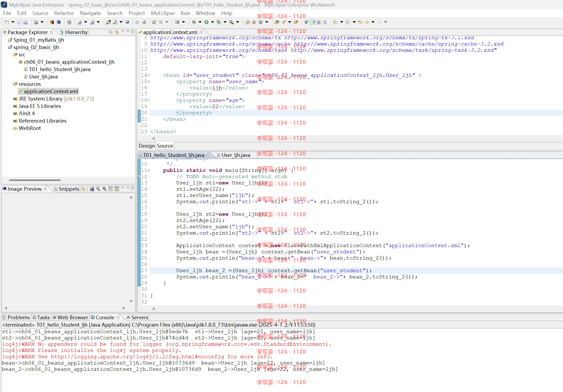563x392 pixels.
Task: Open Package Explorer view menu triangle
Action: (123, 31)
